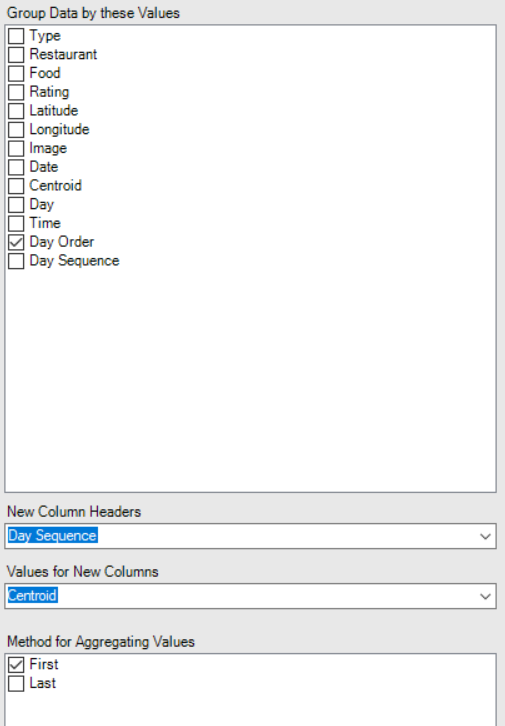
Task: Check the Day Sequence checkbox
Action: [16, 261]
